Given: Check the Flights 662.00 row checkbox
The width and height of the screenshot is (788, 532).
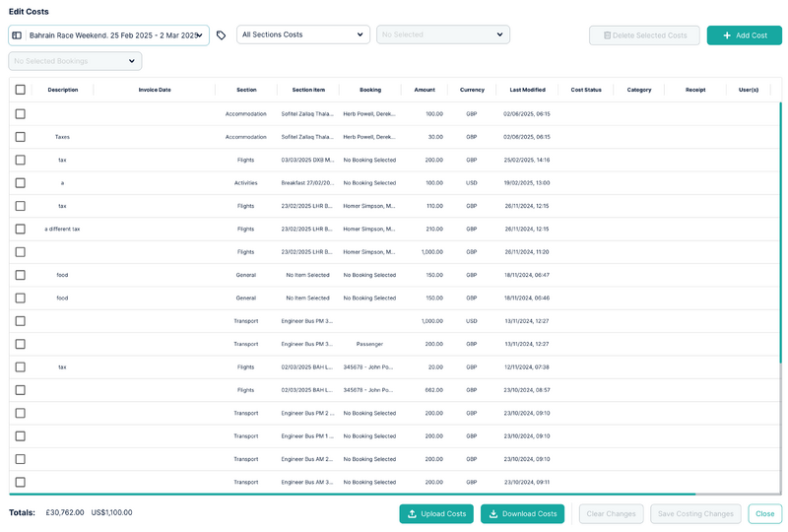Looking at the screenshot, I should click(20, 390).
